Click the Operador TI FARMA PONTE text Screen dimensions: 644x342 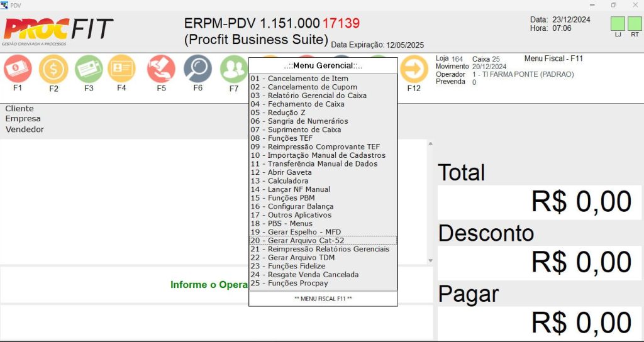click(x=523, y=74)
